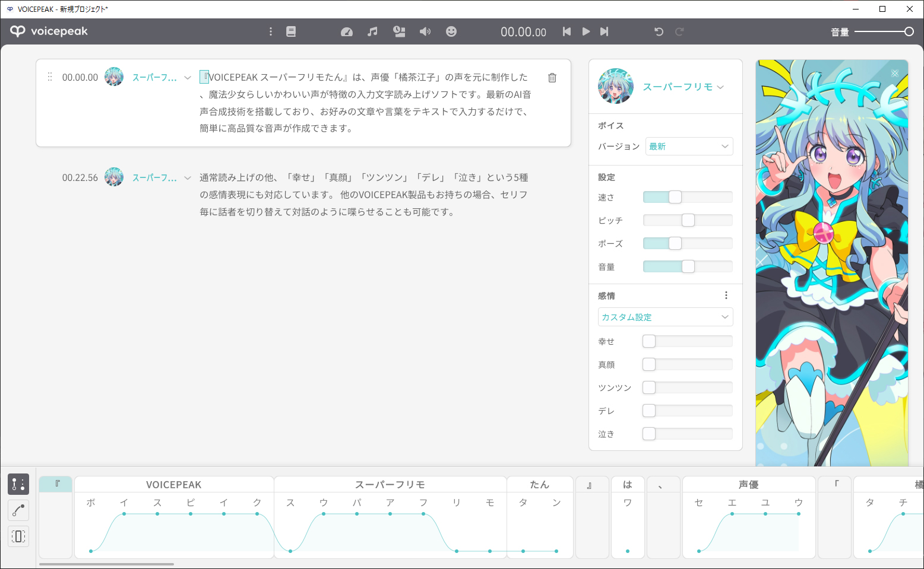Open the バージョン 最新 dropdown
Image resolution: width=924 pixels, height=569 pixels.
689,147
